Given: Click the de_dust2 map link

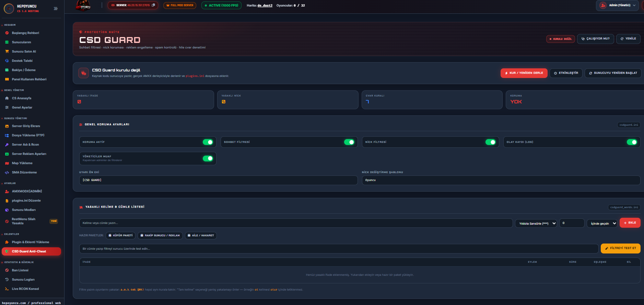Looking at the screenshot, I should 265,5.
